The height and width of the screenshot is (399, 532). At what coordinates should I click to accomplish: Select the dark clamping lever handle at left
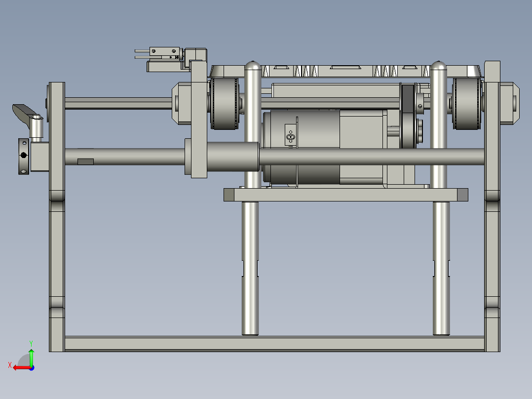point(25,115)
